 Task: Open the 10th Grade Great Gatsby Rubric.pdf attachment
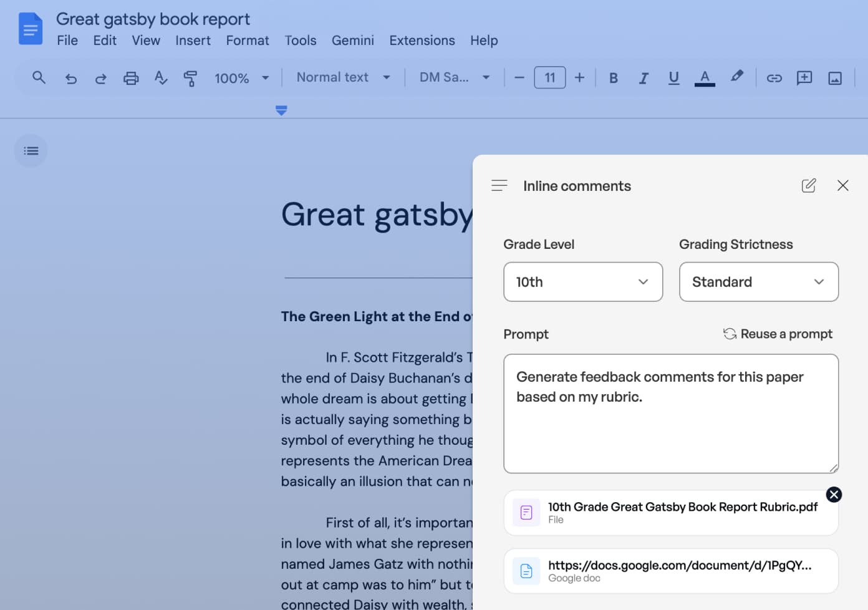tap(671, 513)
